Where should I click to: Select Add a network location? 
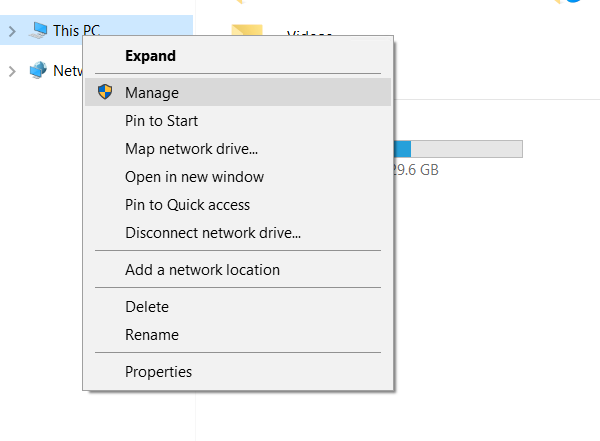202,270
